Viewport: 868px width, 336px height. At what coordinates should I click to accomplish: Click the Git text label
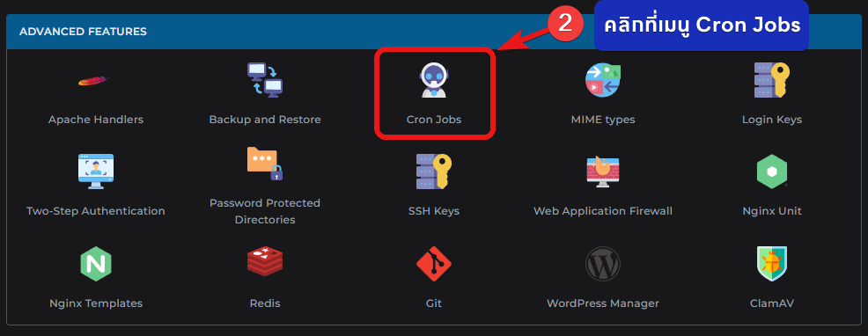tap(434, 303)
